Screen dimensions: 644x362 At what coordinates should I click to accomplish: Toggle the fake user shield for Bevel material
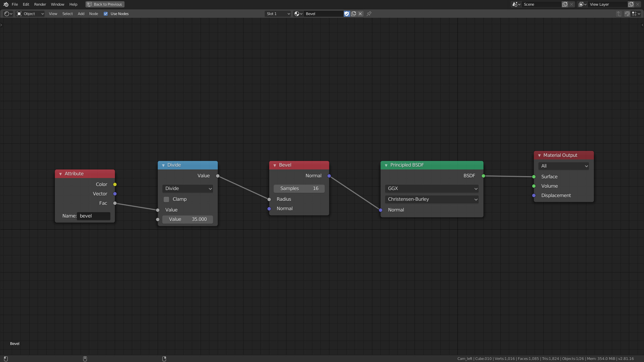[x=347, y=14]
